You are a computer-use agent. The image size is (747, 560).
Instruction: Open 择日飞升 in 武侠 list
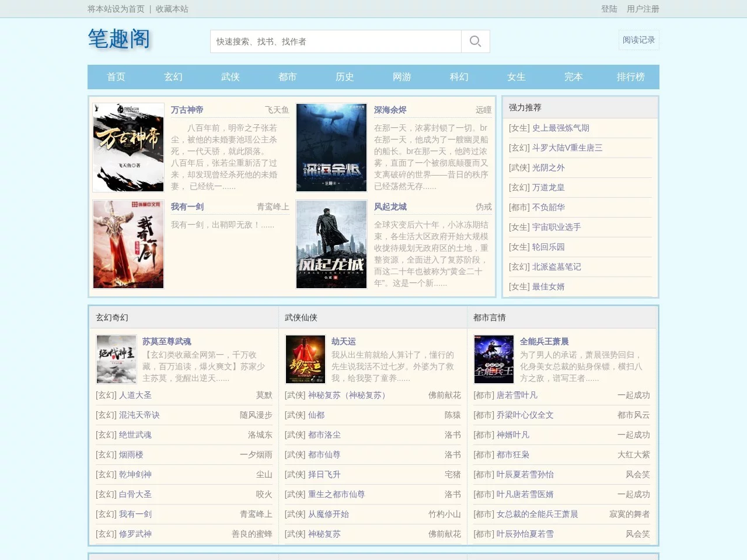point(324,474)
